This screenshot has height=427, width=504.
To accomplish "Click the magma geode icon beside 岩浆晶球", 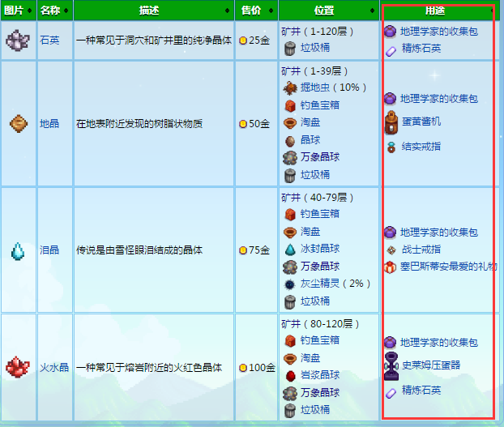I will [x=291, y=376].
